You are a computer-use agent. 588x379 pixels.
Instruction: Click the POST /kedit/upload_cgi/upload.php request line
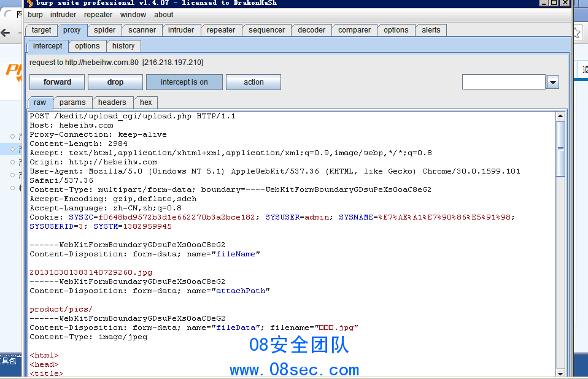tap(133, 116)
